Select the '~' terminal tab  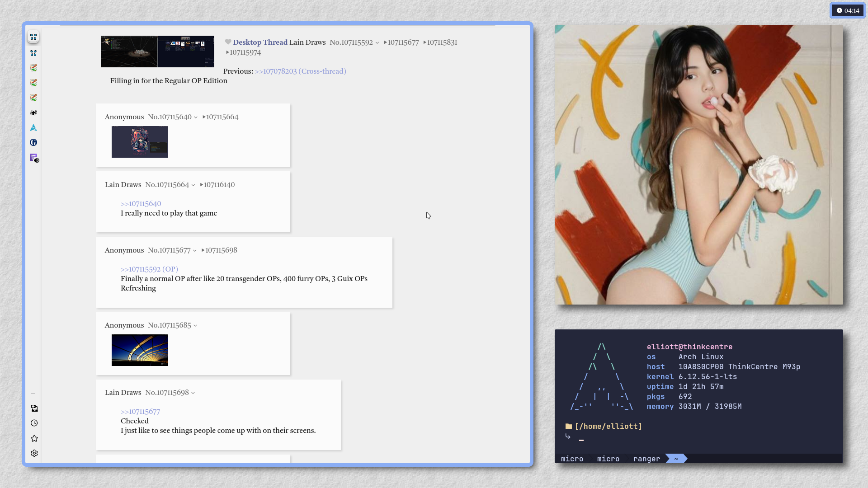pyautogui.click(x=676, y=459)
